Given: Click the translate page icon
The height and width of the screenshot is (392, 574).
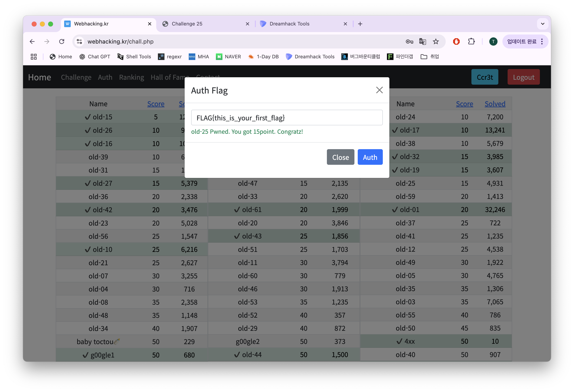Looking at the screenshot, I should (x=423, y=42).
